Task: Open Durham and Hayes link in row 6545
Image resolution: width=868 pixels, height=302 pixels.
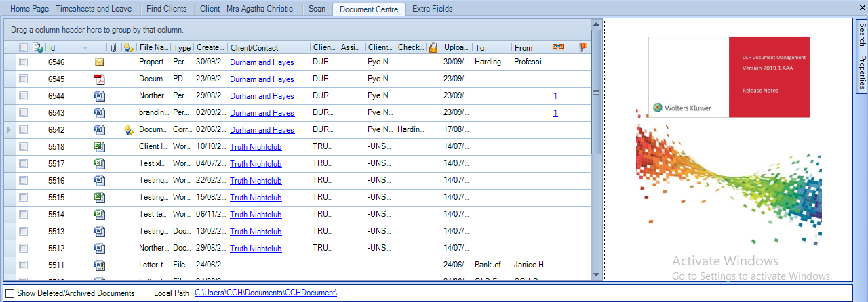Action: [262, 79]
